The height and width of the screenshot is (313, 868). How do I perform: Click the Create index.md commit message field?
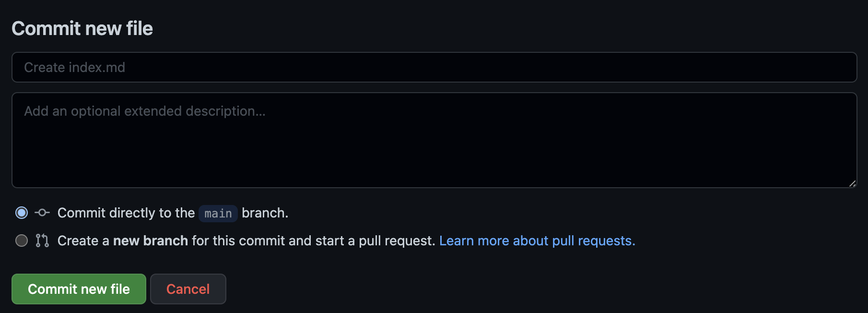(x=432, y=67)
